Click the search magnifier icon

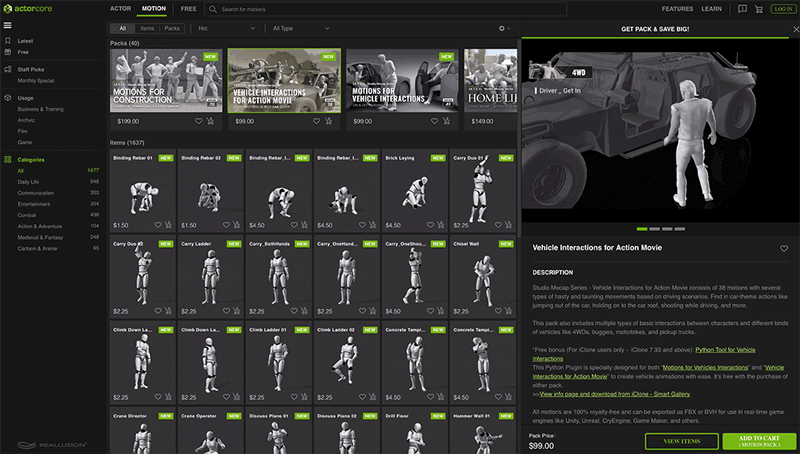pyautogui.click(x=213, y=9)
